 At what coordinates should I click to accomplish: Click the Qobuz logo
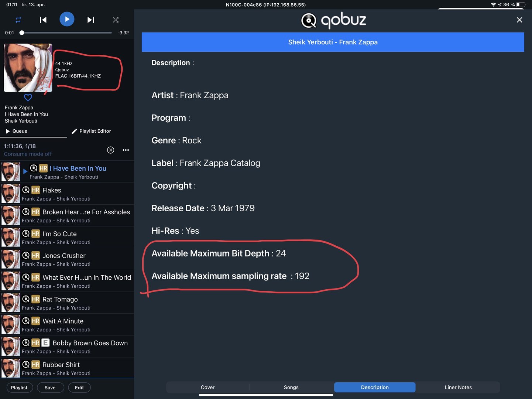point(333,21)
